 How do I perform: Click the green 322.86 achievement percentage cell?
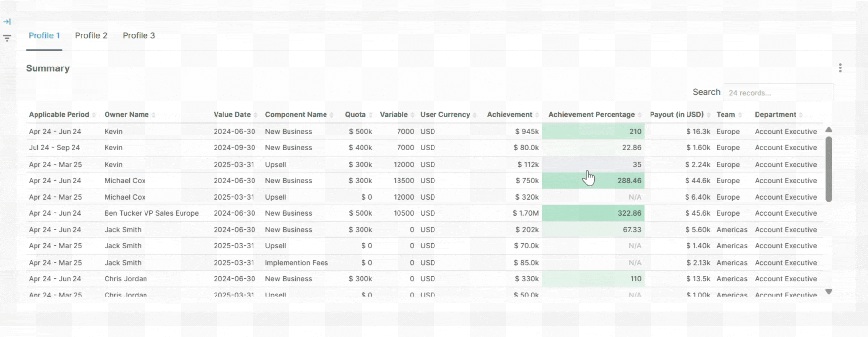[593, 213]
